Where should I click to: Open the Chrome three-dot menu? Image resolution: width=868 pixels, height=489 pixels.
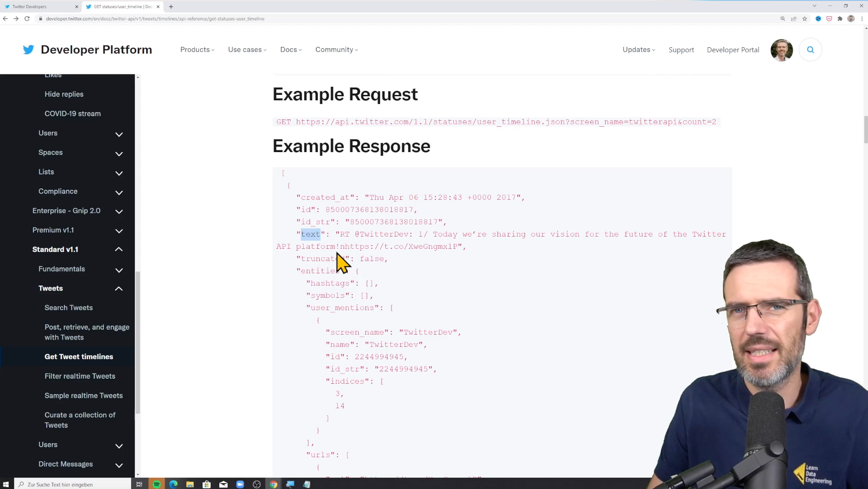[x=862, y=19]
